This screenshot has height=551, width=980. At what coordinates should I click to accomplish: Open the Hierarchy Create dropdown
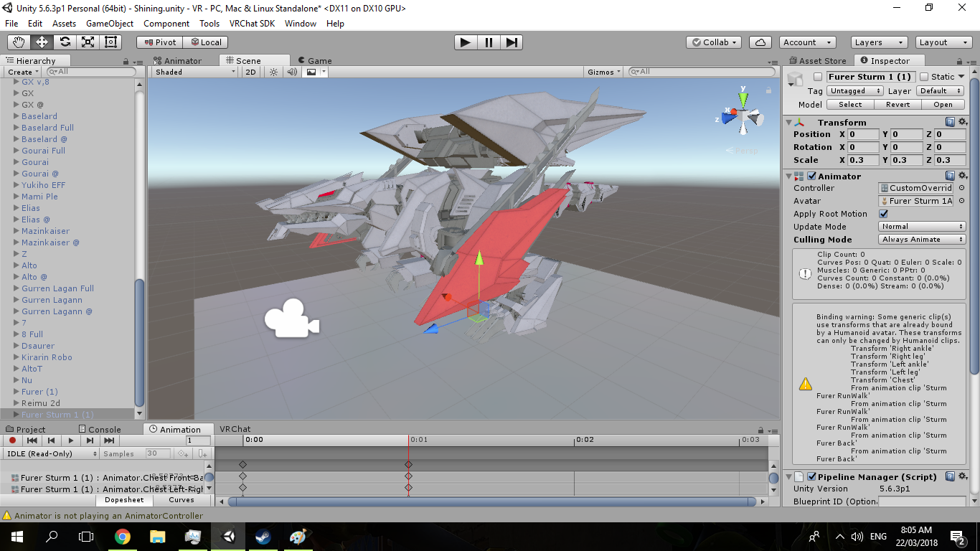23,72
